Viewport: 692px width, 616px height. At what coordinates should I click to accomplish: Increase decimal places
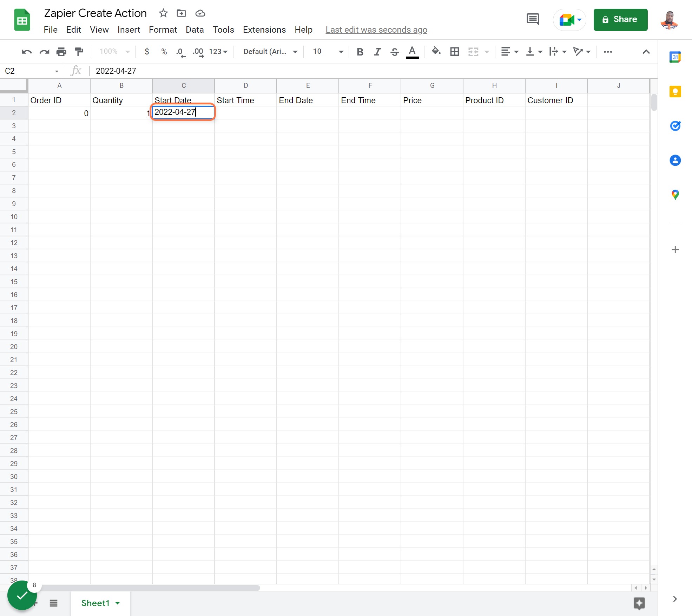pos(198,52)
